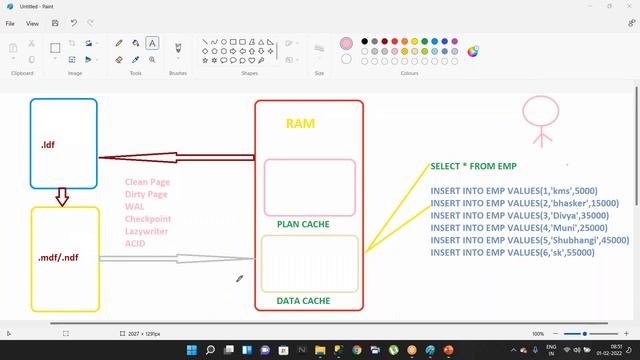Choose the Lightning bolt shape
The image size is (640, 360).
click(261, 60)
